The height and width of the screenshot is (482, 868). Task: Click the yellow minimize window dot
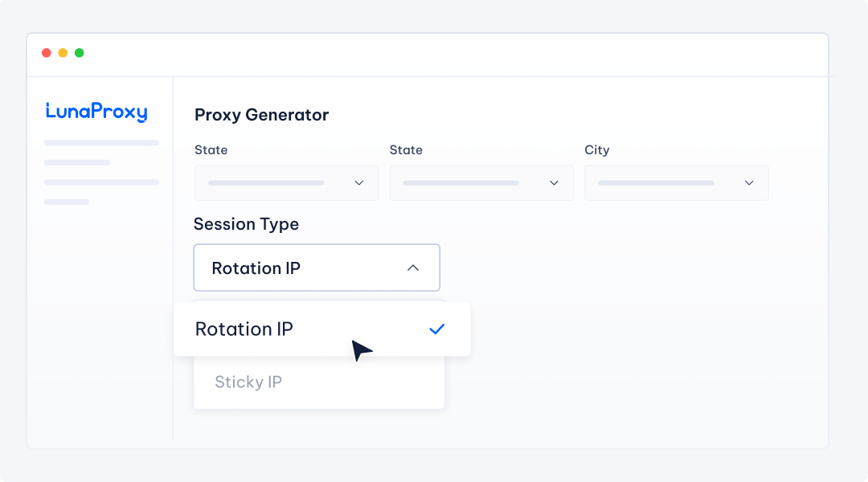[63, 53]
